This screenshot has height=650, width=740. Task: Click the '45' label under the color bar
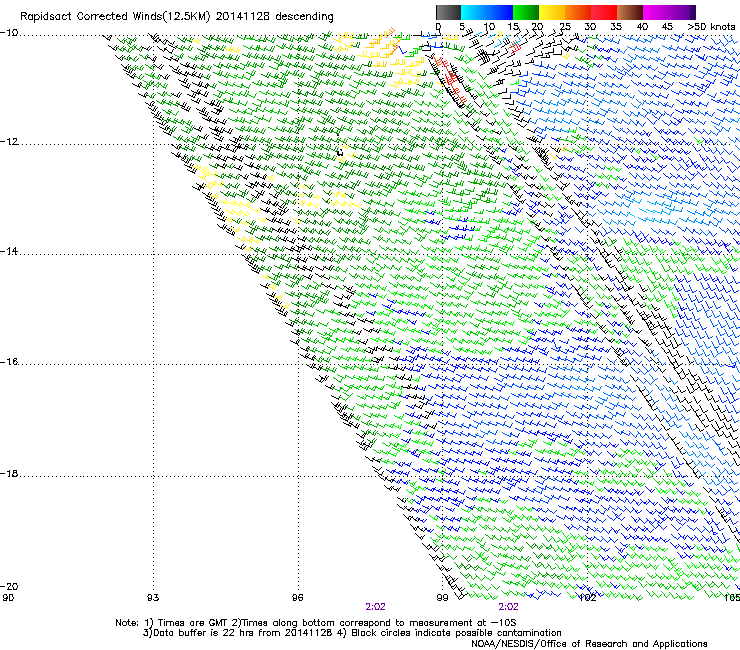pyautogui.click(x=667, y=27)
